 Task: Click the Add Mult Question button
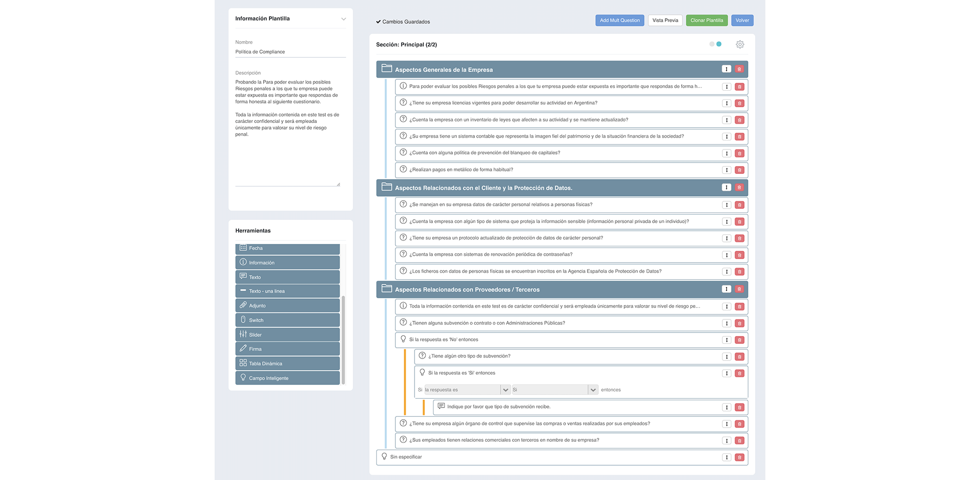pos(620,21)
